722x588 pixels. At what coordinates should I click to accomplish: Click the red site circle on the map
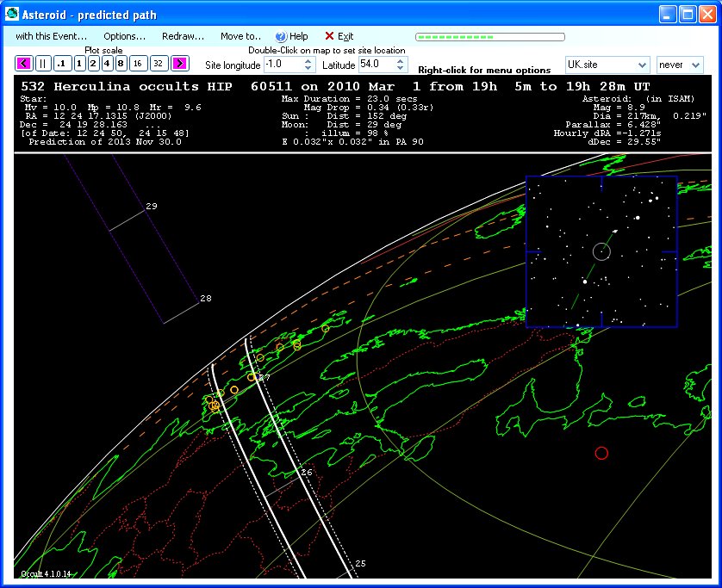[601, 453]
